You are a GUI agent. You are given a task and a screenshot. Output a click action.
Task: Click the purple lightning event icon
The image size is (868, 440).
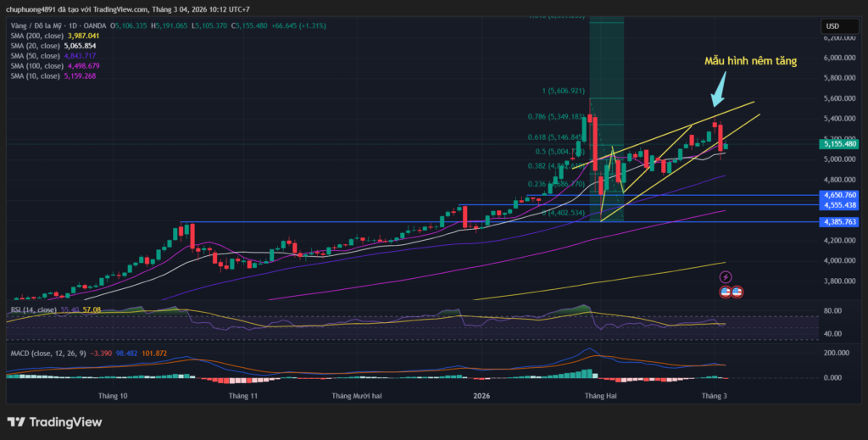[x=726, y=276]
